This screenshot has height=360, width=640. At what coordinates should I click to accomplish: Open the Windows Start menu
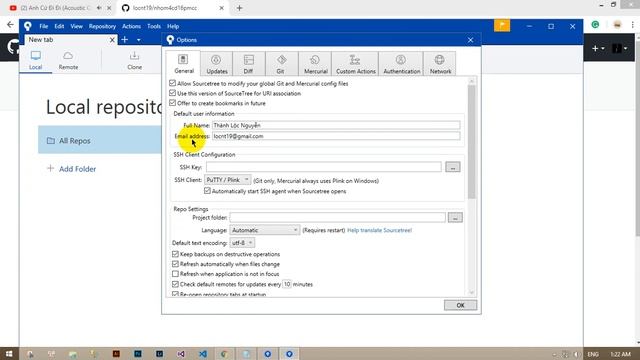9,354
